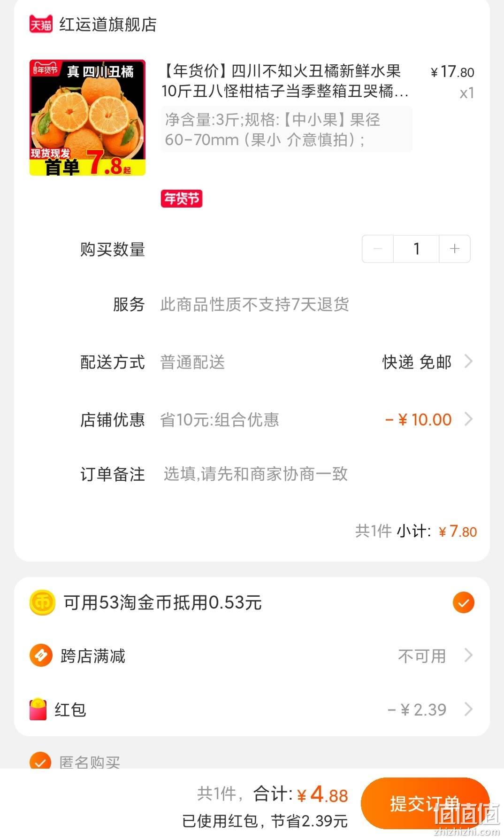Toggle the 匿名购买 anonymous purchase checkbox
The width and height of the screenshot is (504, 840).
coord(41,762)
